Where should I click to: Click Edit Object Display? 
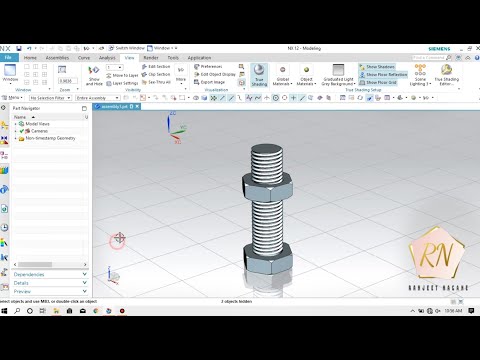click(215, 74)
